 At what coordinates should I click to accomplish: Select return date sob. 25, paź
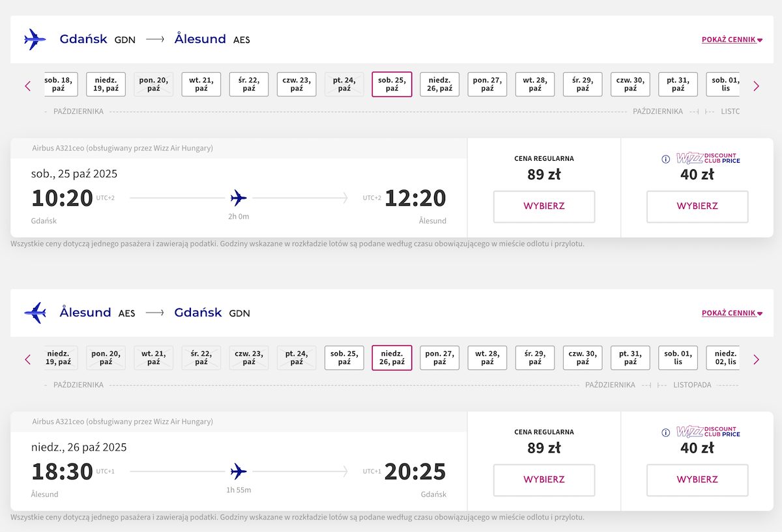click(344, 358)
